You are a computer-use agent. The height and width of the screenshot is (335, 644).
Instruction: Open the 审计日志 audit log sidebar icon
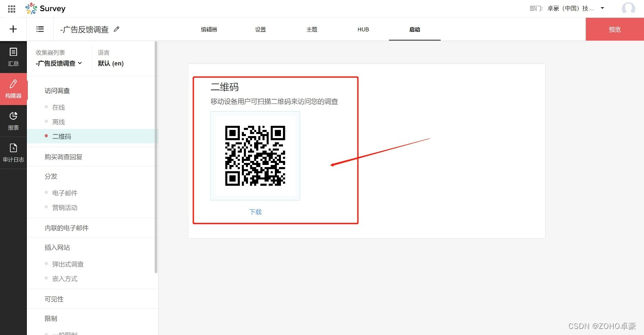pos(13,153)
